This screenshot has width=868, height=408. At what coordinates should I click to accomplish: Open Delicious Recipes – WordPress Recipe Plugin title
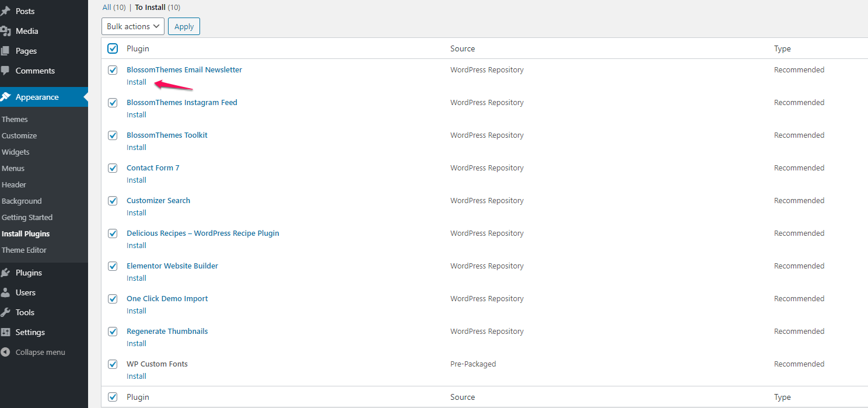point(203,233)
